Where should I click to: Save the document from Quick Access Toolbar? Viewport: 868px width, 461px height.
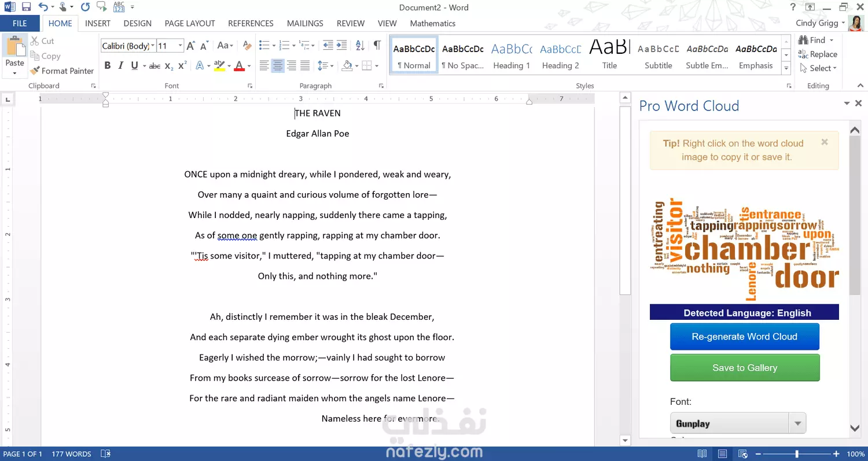(x=26, y=8)
